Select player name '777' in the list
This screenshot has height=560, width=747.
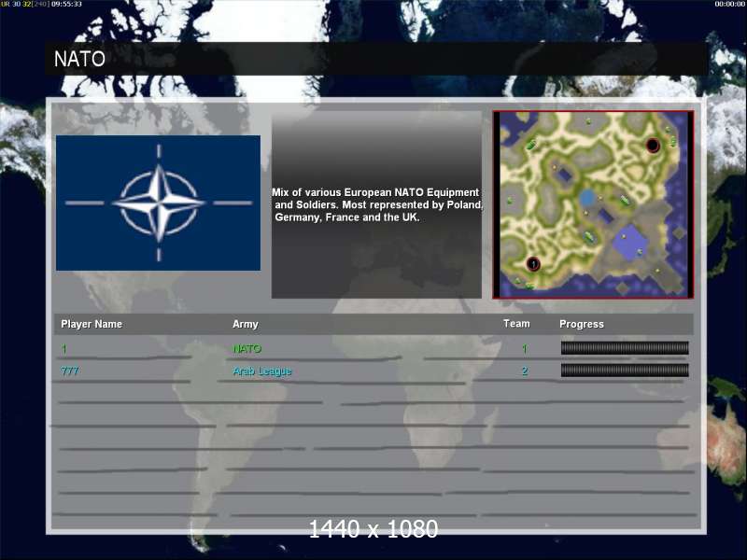click(69, 371)
